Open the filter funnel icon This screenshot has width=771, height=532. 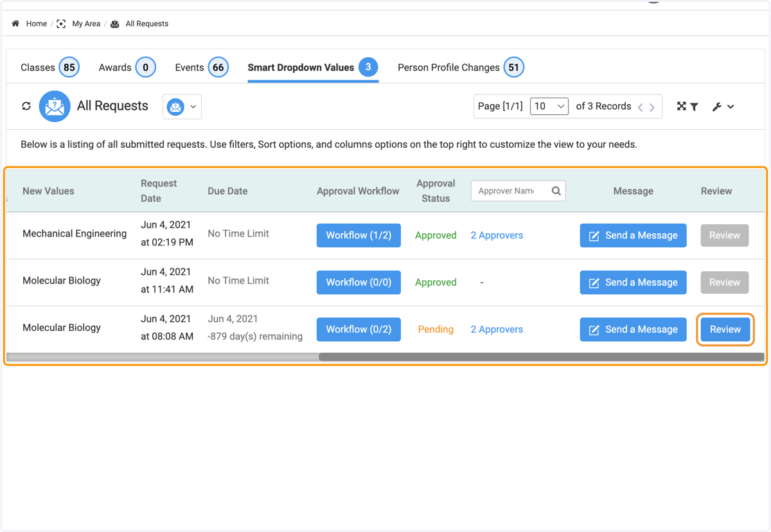[695, 107]
